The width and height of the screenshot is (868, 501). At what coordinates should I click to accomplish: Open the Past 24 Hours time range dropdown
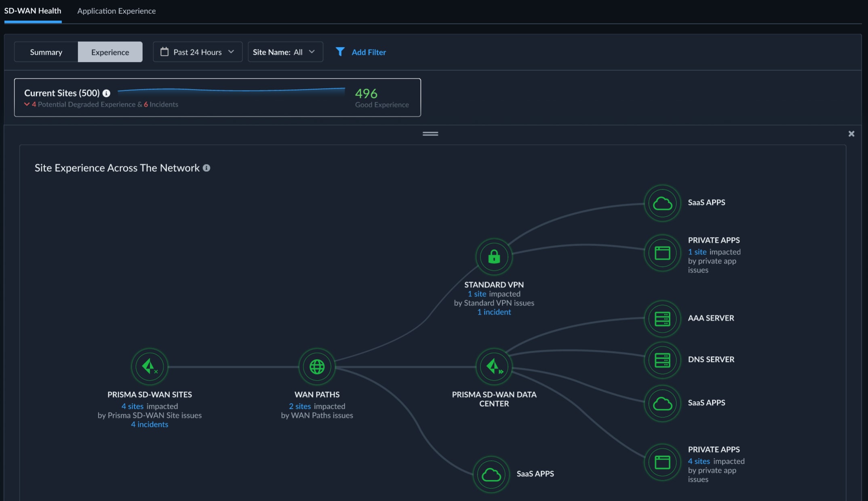197,52
